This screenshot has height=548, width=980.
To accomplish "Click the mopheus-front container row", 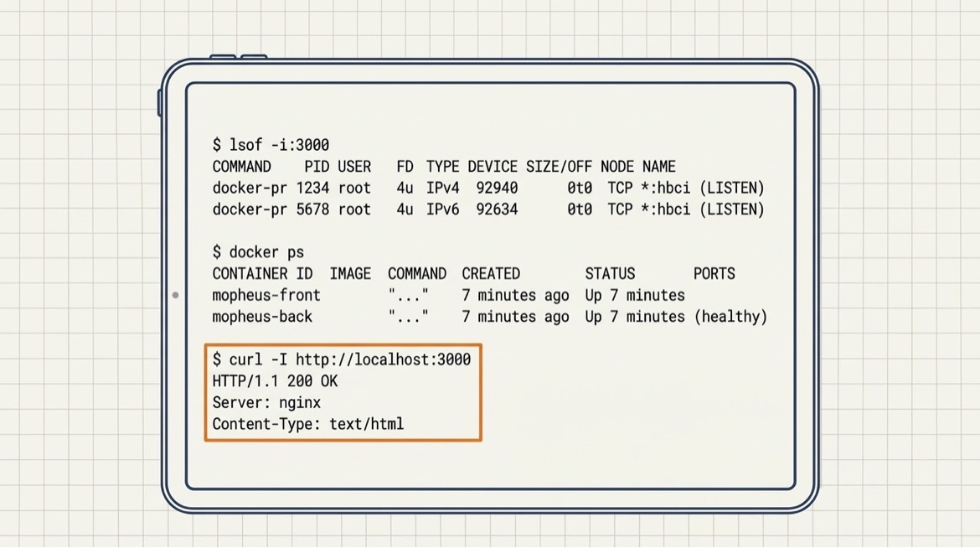I will tap(449, 295).
